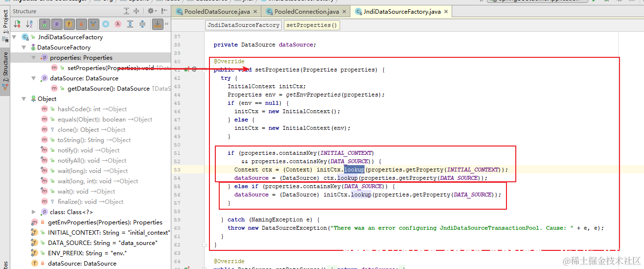Select clone(): Object entry
The image size is (644, 269).
point(92,130)
